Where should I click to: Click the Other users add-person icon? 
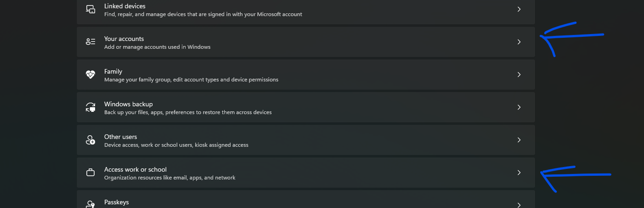pos(90,140)
